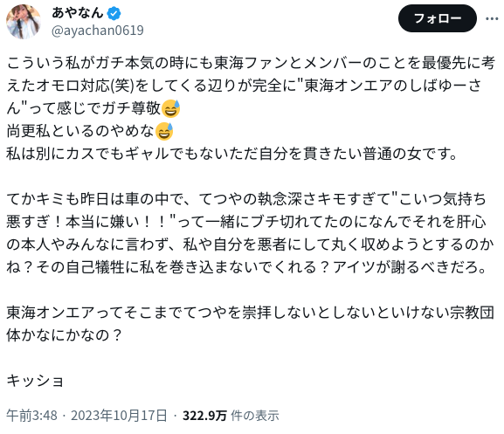Open the three-dot more options menu
The height and width of the screenshot is (434, 504).
pyautogui.click(x=492, y=18)
